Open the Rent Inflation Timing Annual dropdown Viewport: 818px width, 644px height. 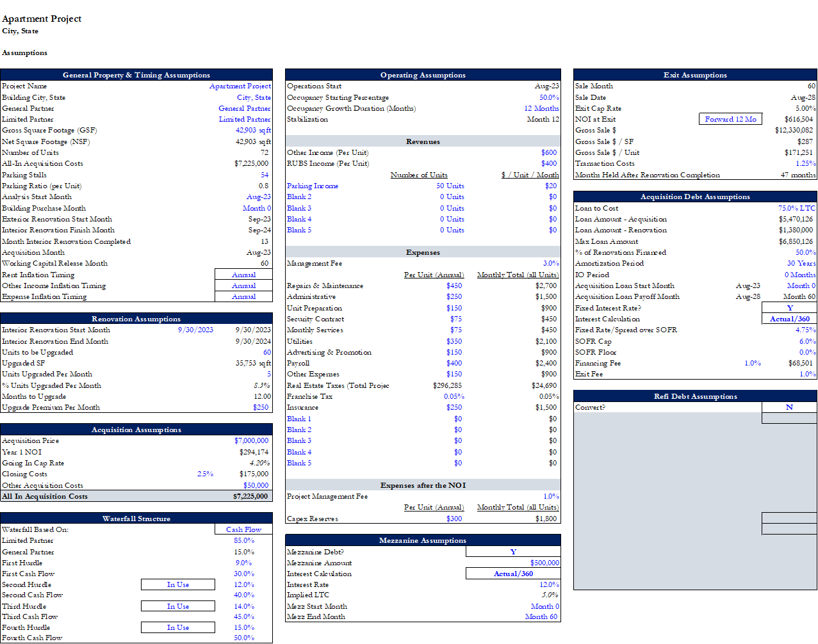(243, 275)
